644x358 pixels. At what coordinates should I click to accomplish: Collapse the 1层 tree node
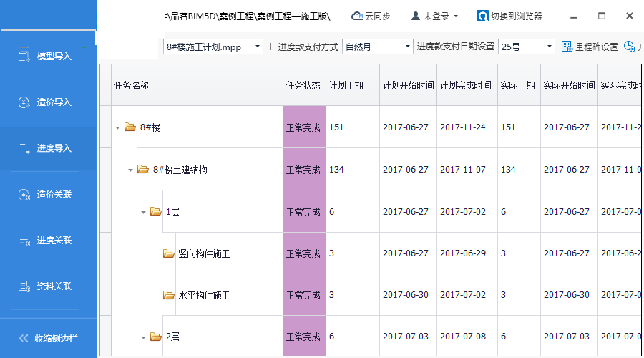point(143,212)
